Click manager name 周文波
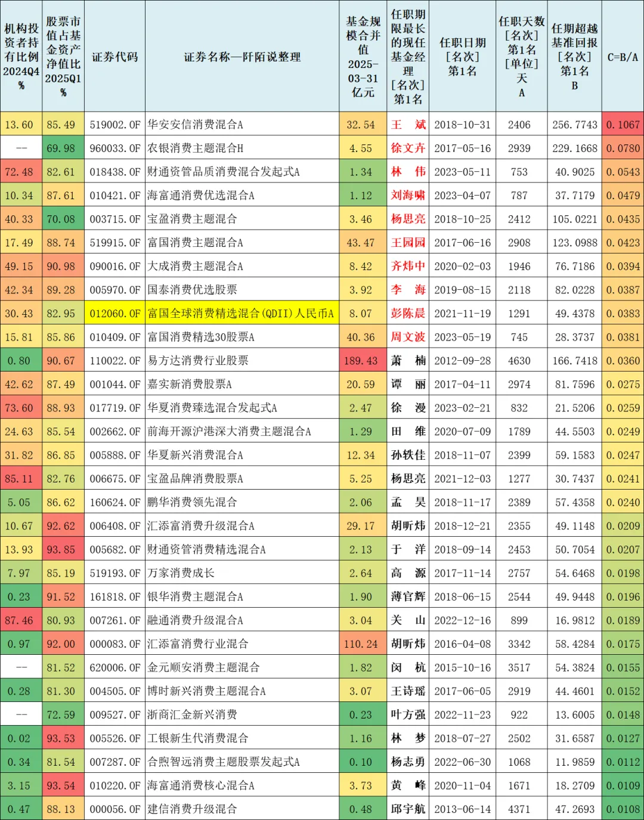 pos(408,337)
